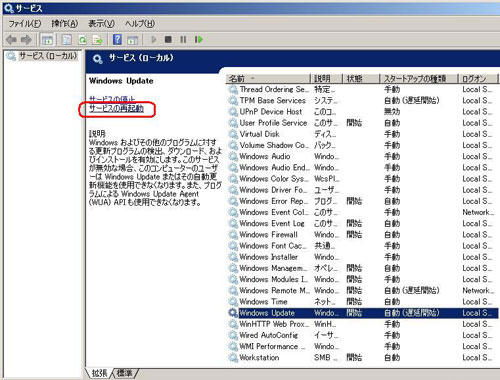The height and width of the screenshot is (380, 500).
Task: Sort by スタートアップの種類 column header
Action: tap(419, 79)
